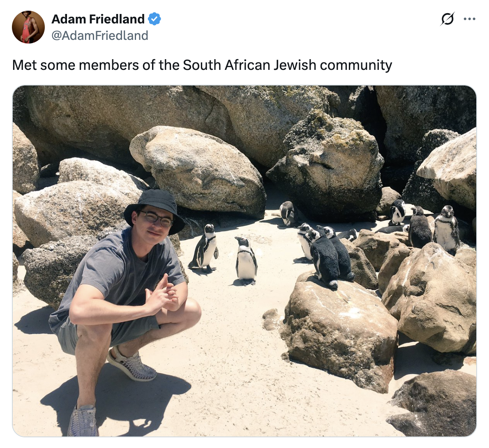
Task: Click the Adam Friedland display name
Action: point(98,19)
